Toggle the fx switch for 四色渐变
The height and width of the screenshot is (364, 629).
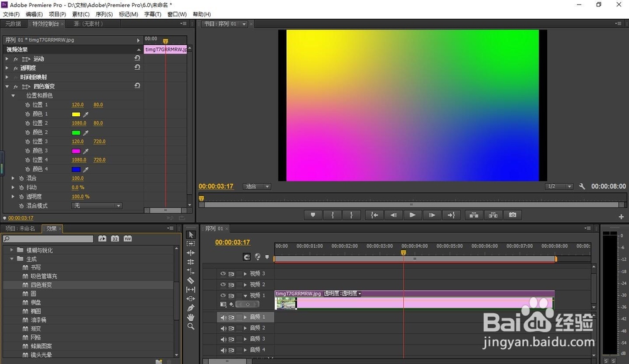(x=16, y=87)
